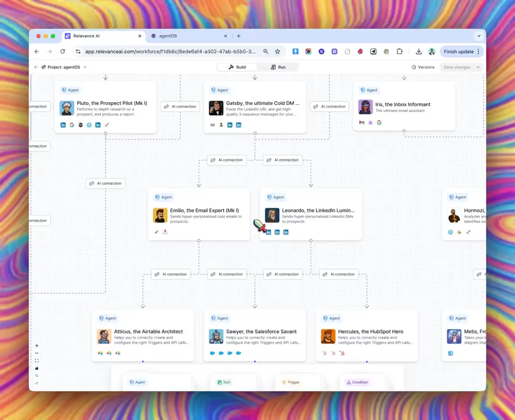The height and width of the screenshot is (420, 515).
Task: Click last LinkedIn icon on Leonardo card
Action: click(x=286, y=232)
